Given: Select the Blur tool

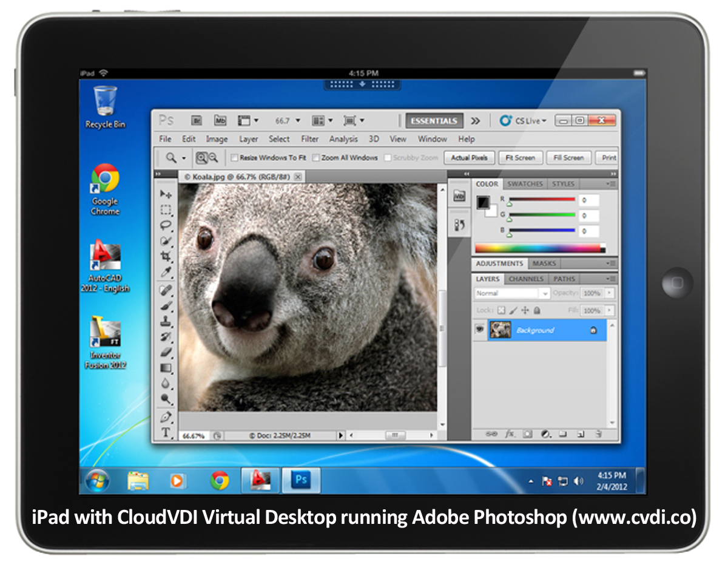Looking at the screenshot, I should (166, 383).
